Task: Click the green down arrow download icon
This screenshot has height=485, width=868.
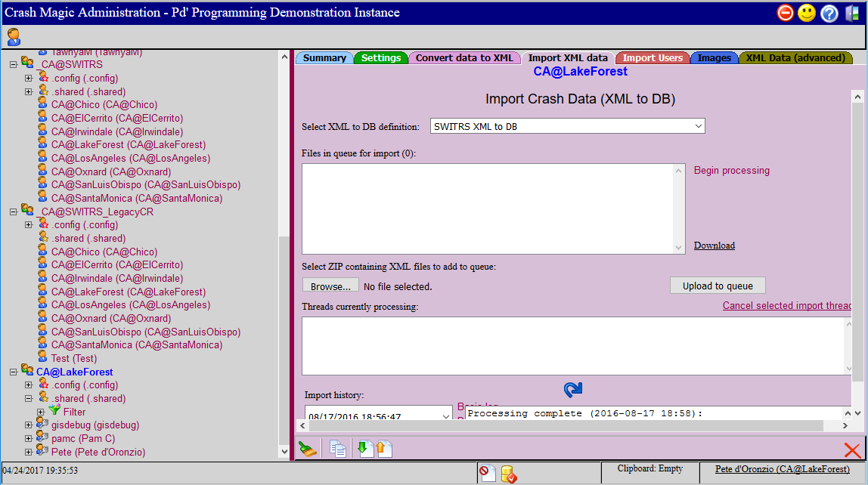Action: click(x=364, y=448)
